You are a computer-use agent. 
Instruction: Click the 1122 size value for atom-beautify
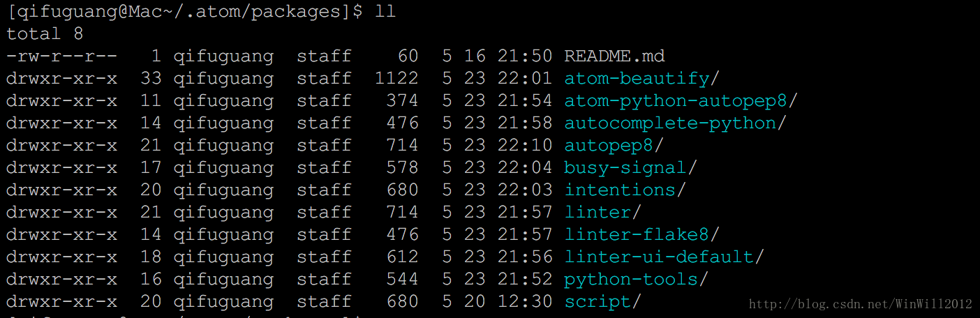point(396,78)
